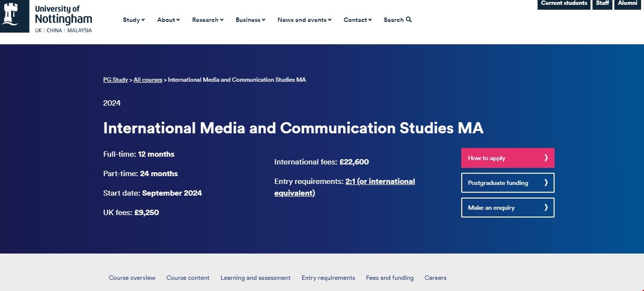The image size is (644, 291).
Task: Switch to the Fees and funding section
Action: 389,278
